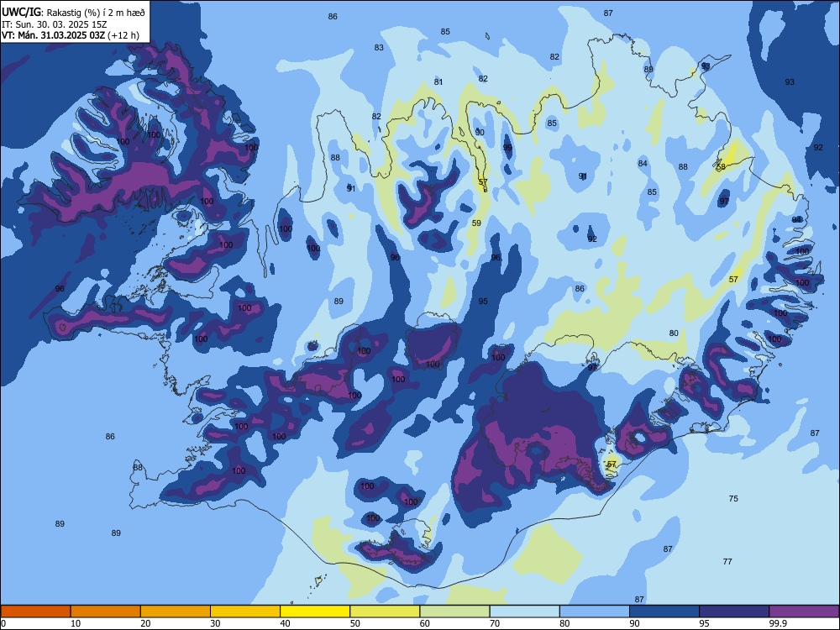The image size is (840, 630).
Task: Click the '30' label on the color scale
Action: coord(215,623)
